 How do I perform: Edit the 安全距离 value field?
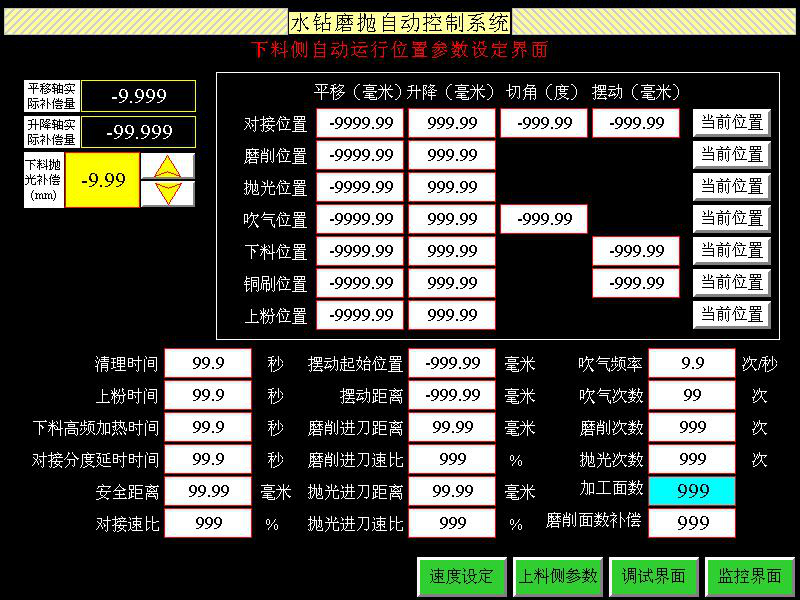tap(207, 491)
